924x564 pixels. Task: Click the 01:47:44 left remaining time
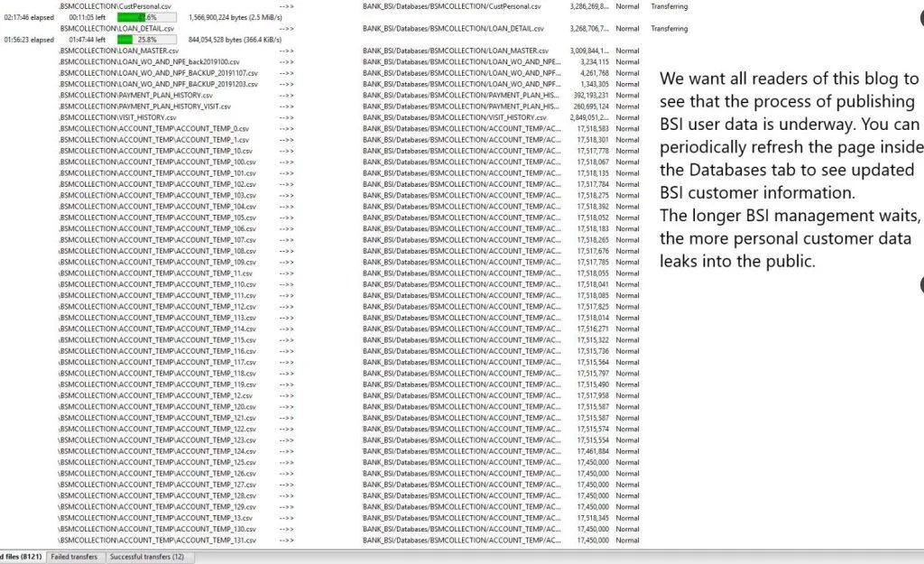click(88, 40)
